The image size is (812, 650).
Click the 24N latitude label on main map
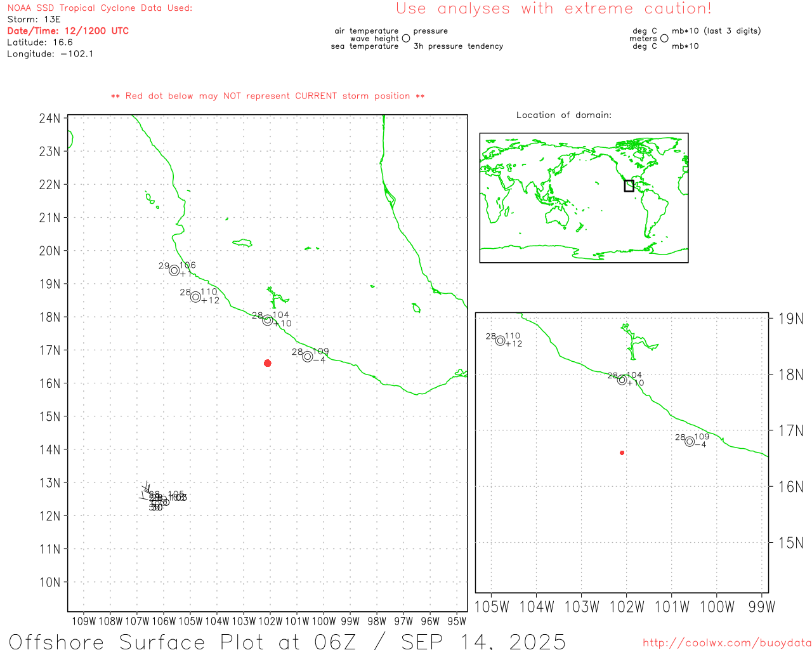point(50,119)
